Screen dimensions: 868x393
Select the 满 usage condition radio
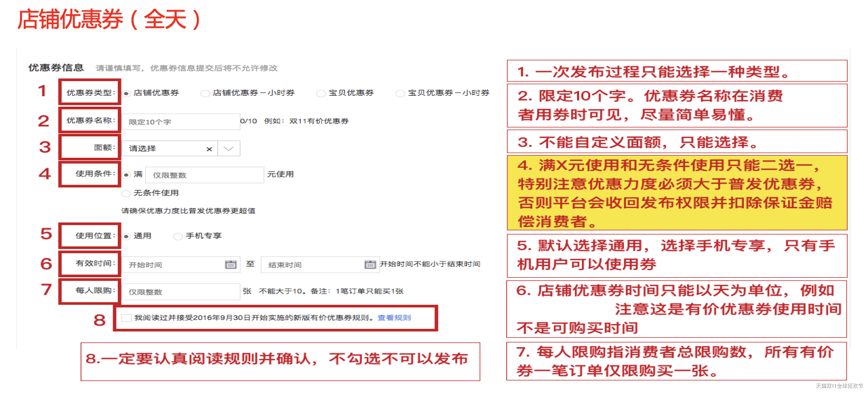point(127,175)
